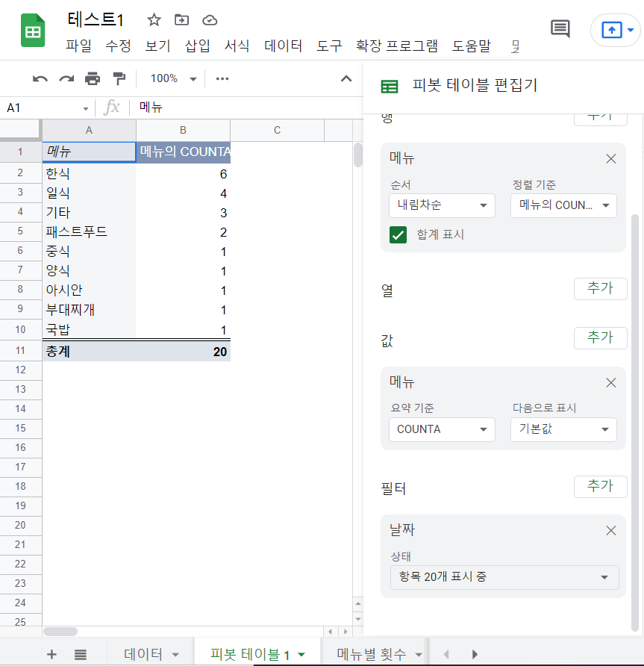
Task: Open the 도움말 menu
Action: pos(471,46)
